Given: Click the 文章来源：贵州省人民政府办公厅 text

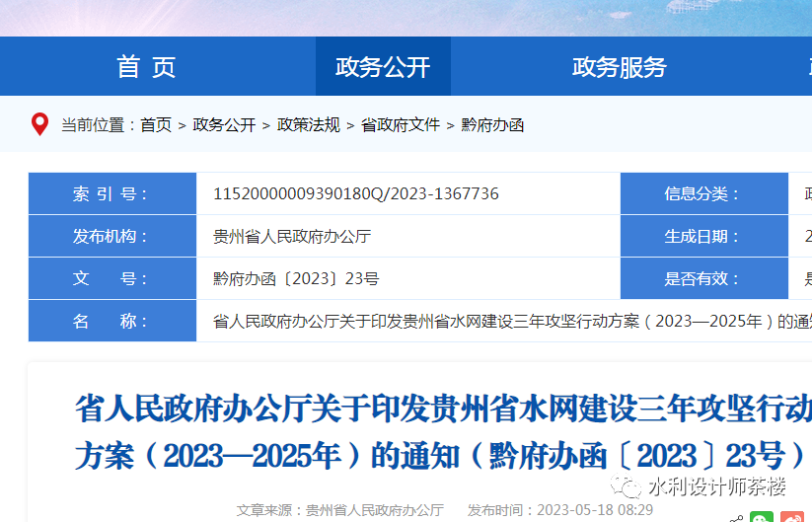Looking at the screenshot, I should click(x=340, y=510).
